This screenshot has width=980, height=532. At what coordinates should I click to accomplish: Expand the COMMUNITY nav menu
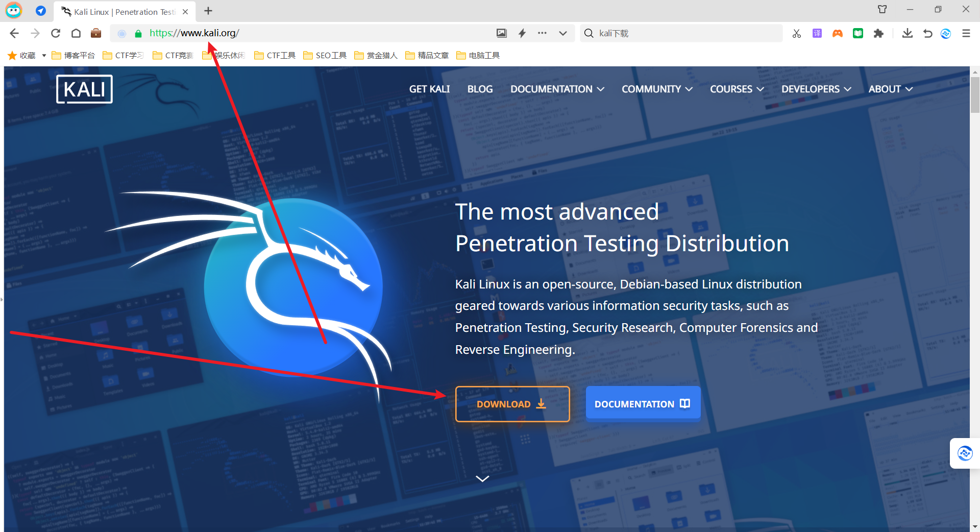pyautogui.click(x=657, y=89)
